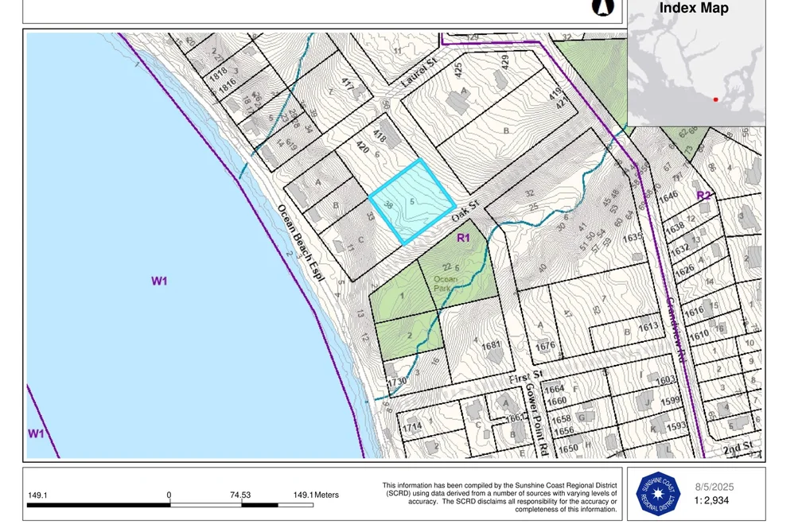The width and height of the screenshot is (806, 532).
Task: Click address label '1656'
Action: pyautogui.click(x=563, y=431)
